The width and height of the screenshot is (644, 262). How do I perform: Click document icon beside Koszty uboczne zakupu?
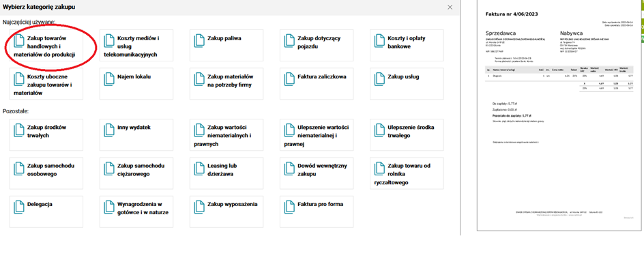click(x=19, y=79)
